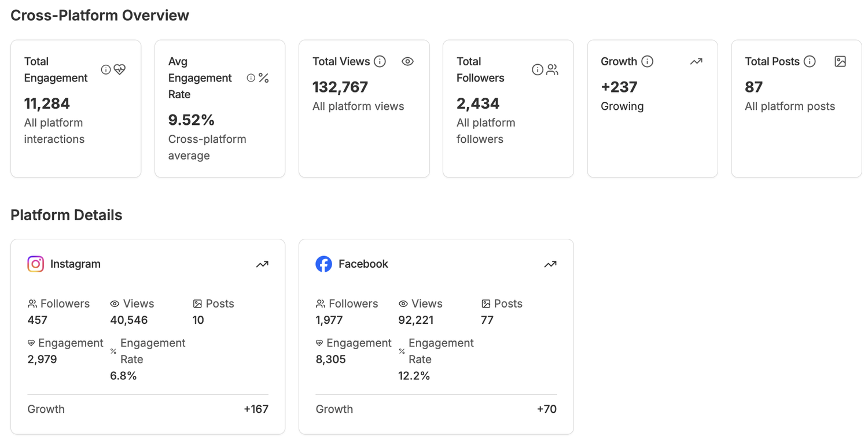Click the 132,767 total views value

pos(340,87)
